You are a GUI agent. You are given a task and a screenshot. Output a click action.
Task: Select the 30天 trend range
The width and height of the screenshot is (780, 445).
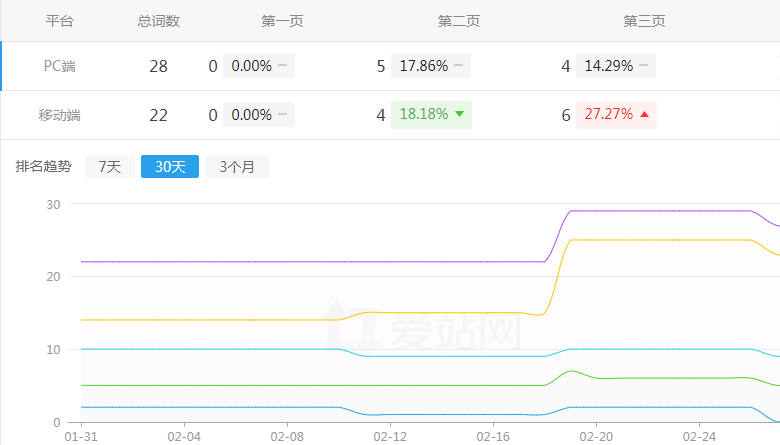coord(170,167)
